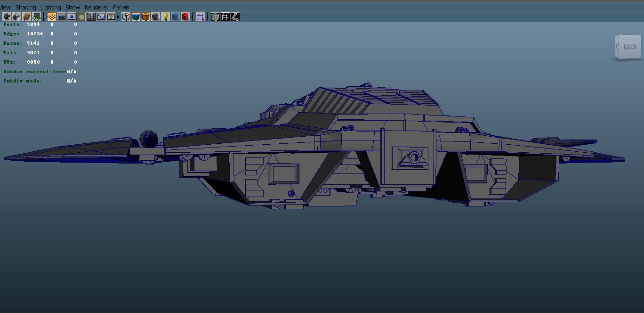Toggle the Gate Mask icon
The image size is (644, 313).
click(81, 17)
